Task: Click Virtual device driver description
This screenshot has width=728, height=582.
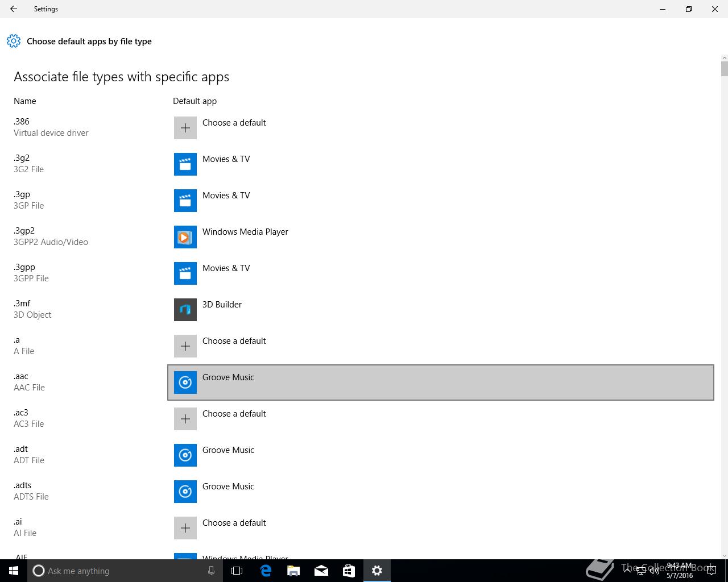Action: click(51, 133)
